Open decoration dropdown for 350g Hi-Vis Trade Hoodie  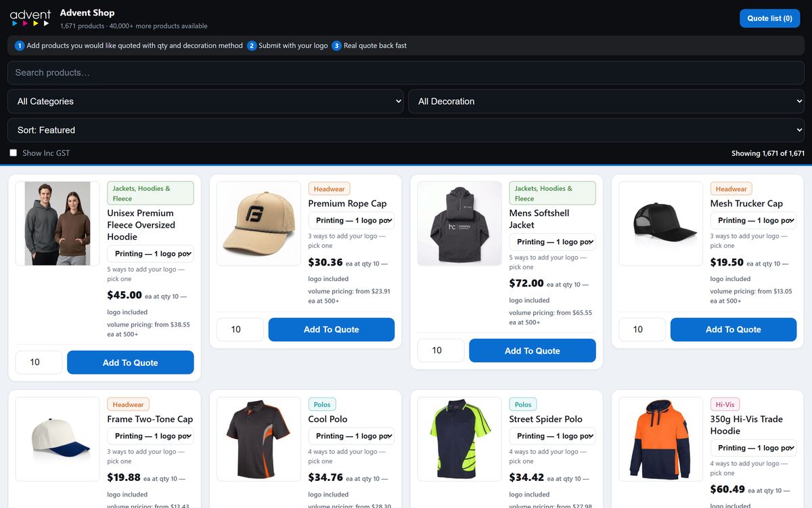point(753,448)
